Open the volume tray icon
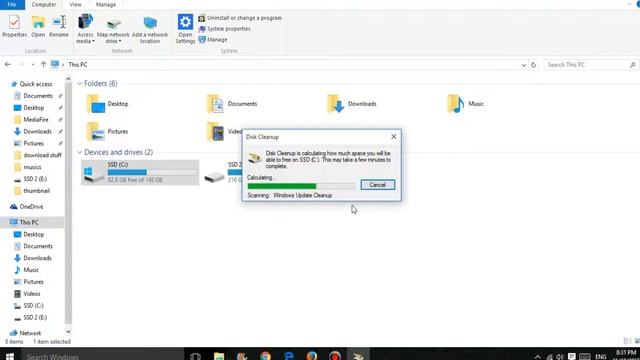 pyautogui.click(x=560, y=357)
